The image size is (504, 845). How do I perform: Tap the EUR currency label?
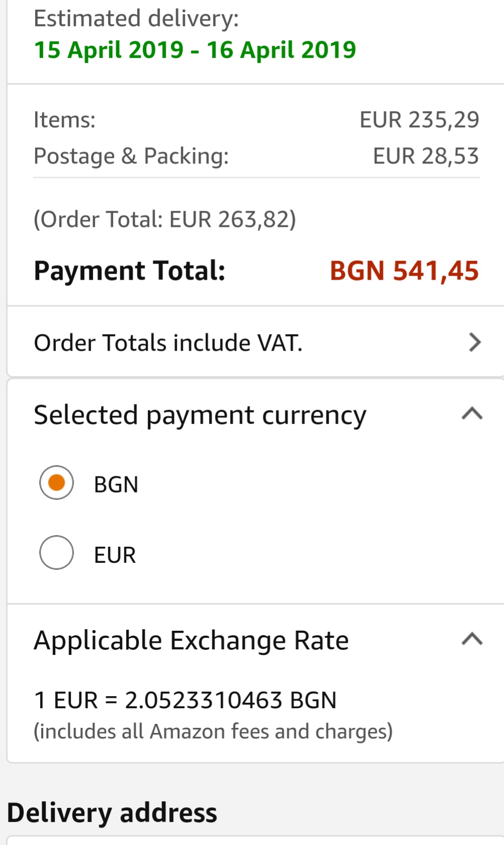pos(115,555)
